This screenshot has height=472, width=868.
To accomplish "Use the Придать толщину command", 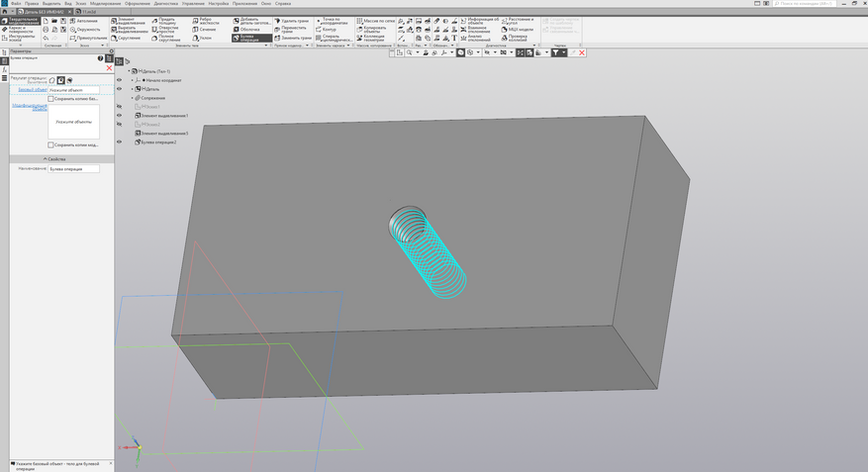I will 165,21.
